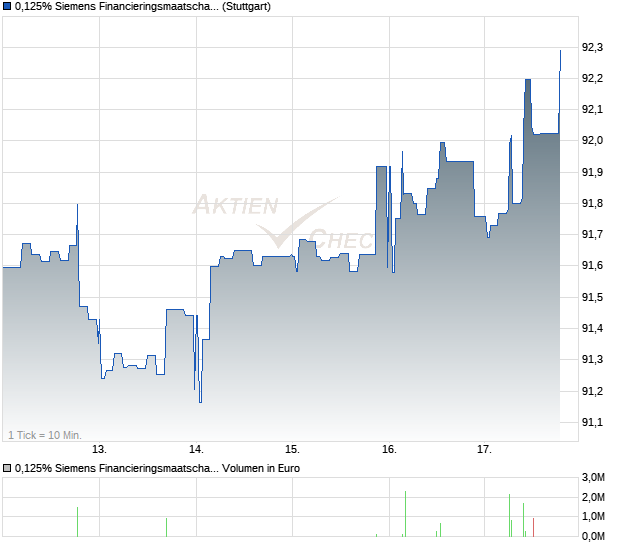Click the chart title '0,125% Siemens Financieringsmaatscha... (Stuttgart)'

143,7
